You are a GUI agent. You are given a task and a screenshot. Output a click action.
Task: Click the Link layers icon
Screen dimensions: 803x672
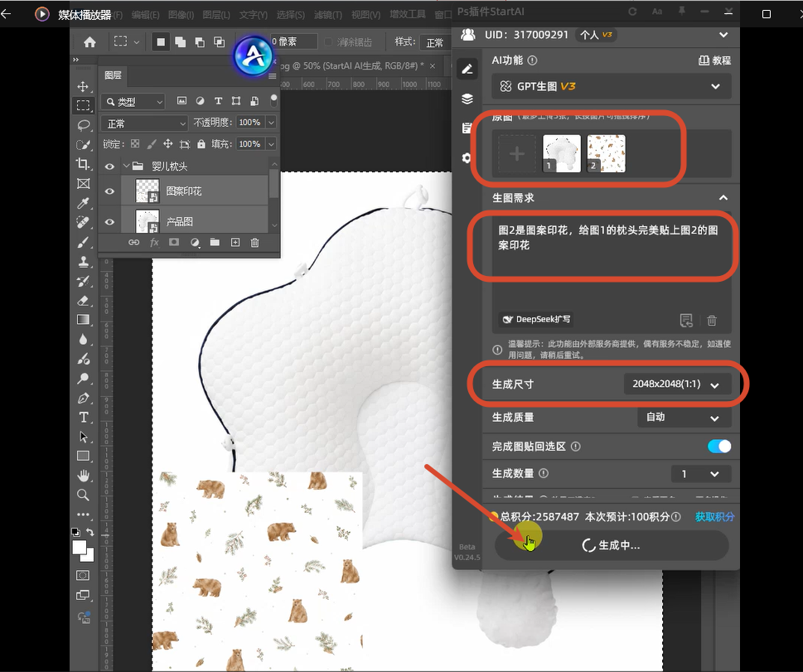[133, 242]
